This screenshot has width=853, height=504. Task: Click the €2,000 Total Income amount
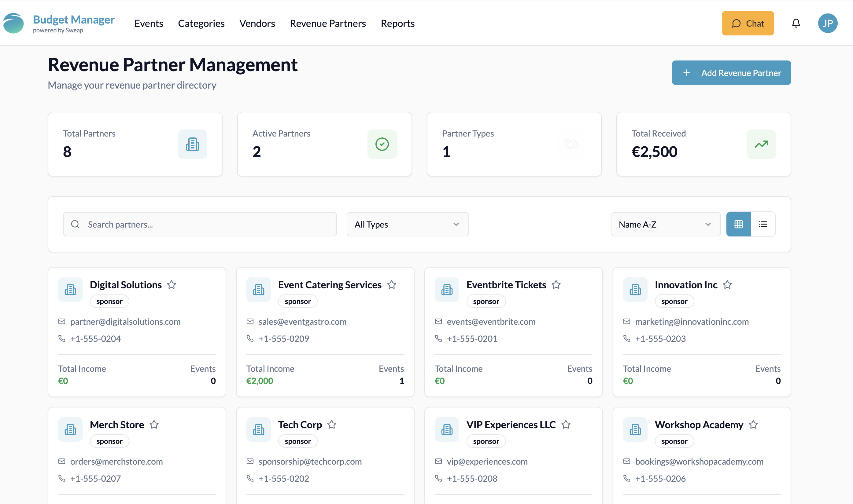[x=260, y=381]
